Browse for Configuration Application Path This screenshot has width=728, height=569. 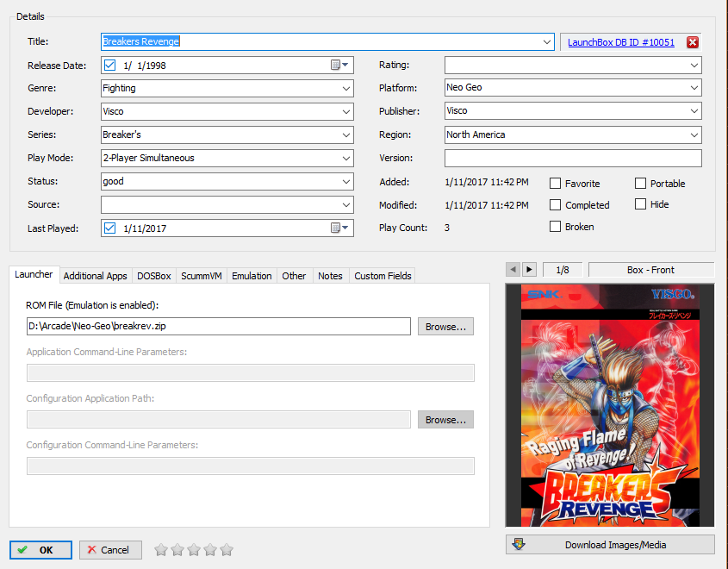click(445, 420)
